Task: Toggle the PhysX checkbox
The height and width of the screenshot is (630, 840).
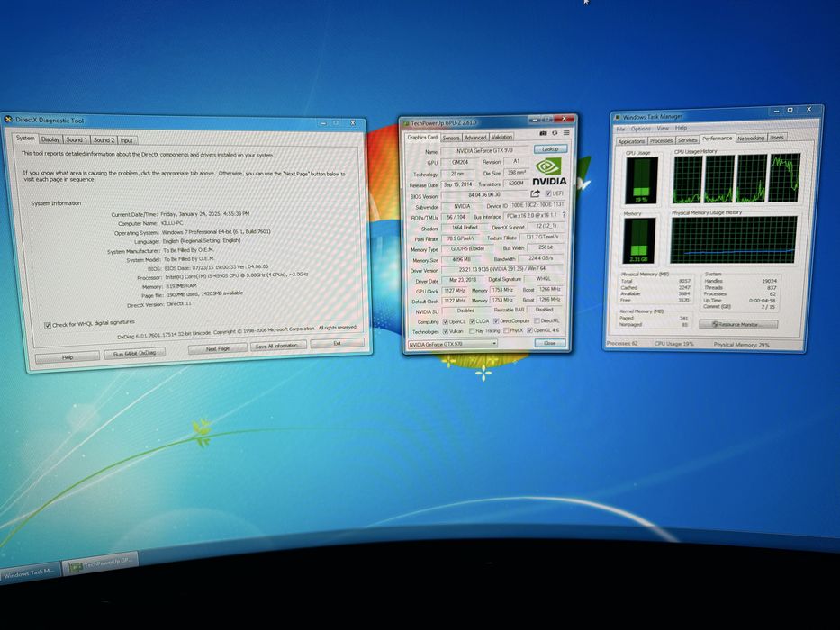Action: 506,330
